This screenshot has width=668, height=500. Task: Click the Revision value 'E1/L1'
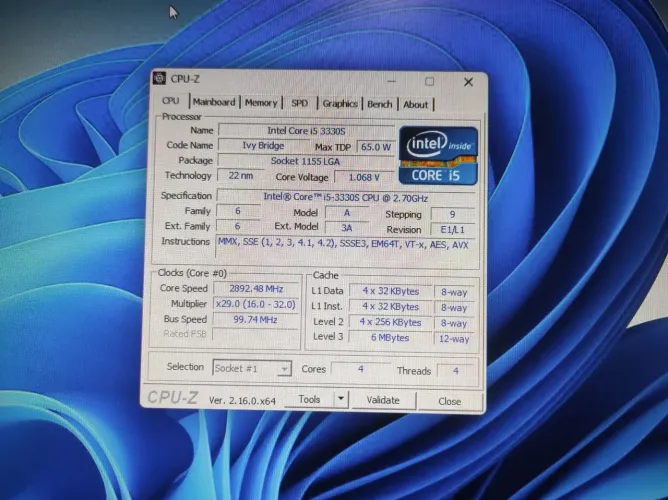(452, 230)
